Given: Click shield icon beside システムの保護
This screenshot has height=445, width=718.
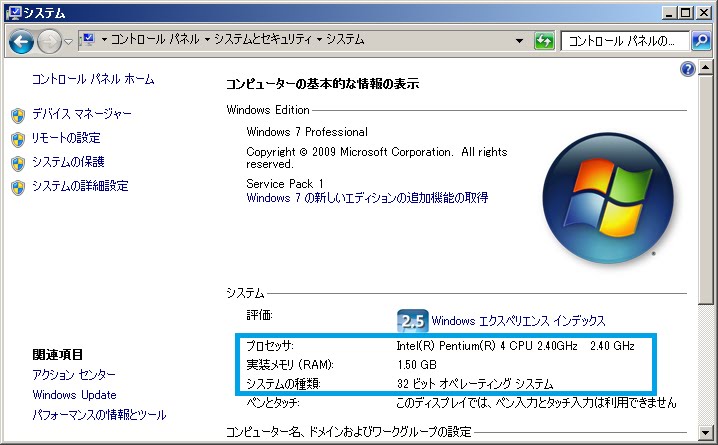Looking at the screenshot, I should click(18, 163).
